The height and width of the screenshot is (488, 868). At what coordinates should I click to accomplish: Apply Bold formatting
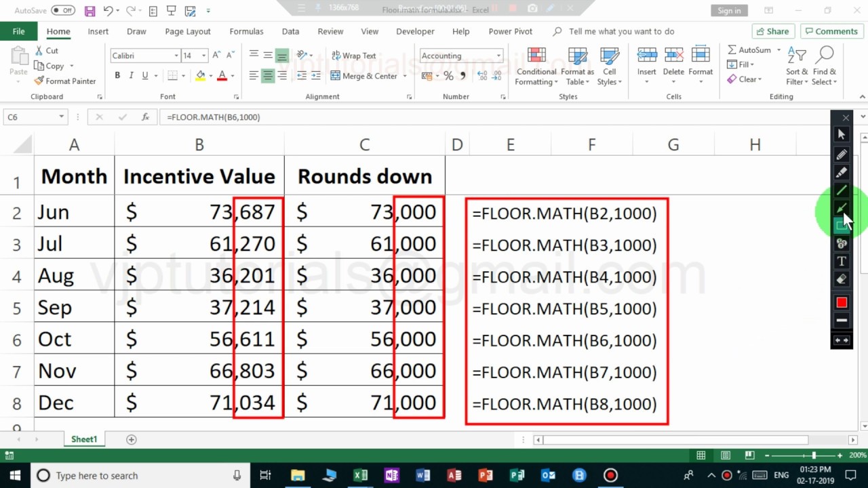click(117, 76)
